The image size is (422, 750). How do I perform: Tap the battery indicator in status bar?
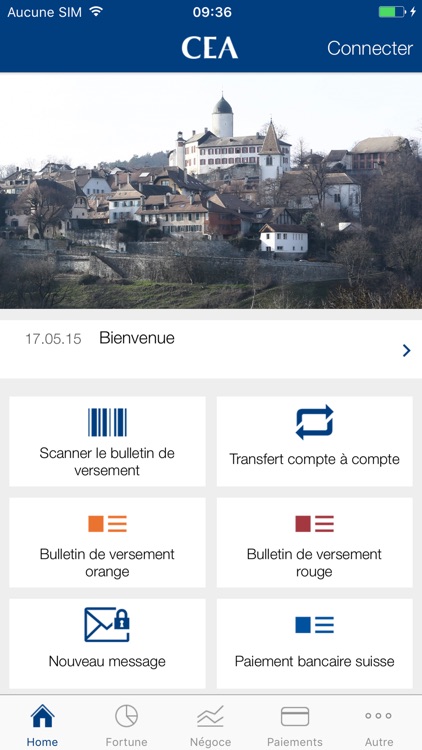click(392, 12)
